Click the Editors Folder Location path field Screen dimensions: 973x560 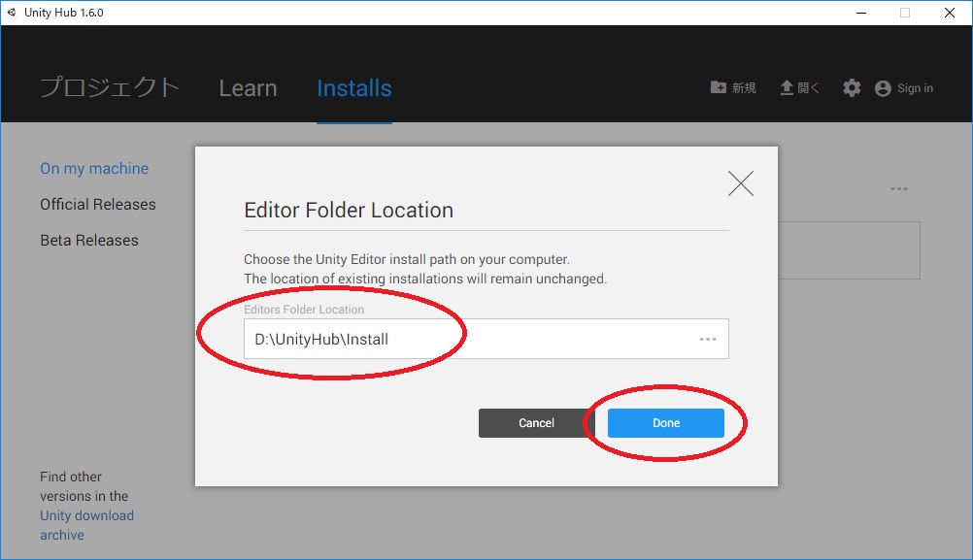486,339
